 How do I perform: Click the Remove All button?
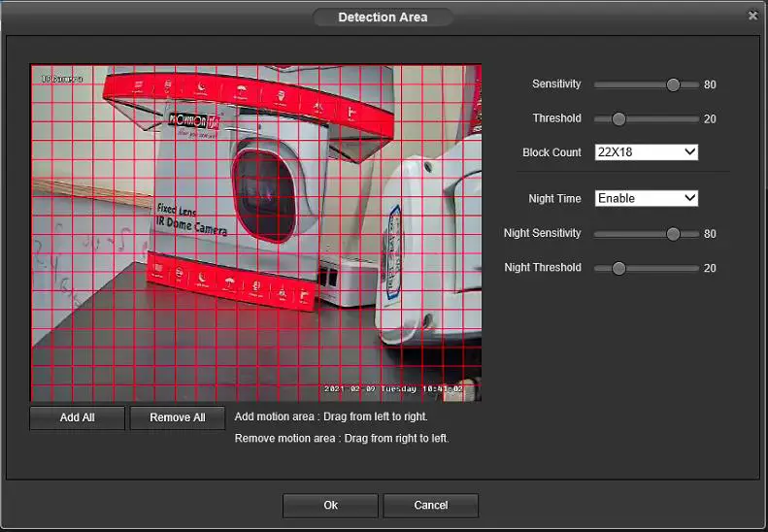click(x=178, y=417)
